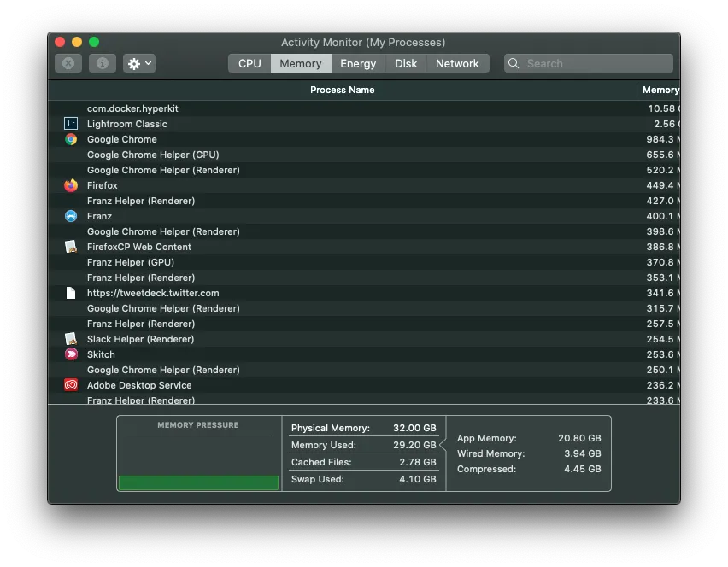Click the Franz app icon
This screenshot has height=567, width=728.
(x=71, y=216)
